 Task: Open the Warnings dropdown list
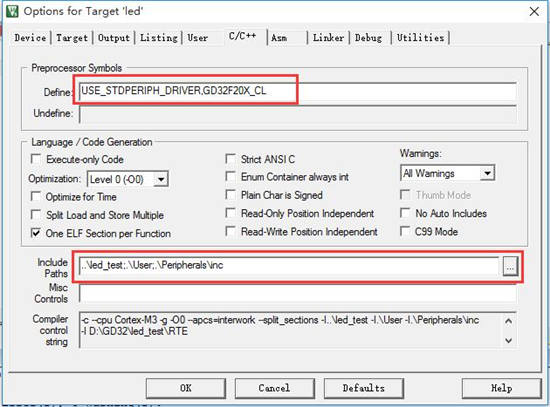[x=487, y=173]
